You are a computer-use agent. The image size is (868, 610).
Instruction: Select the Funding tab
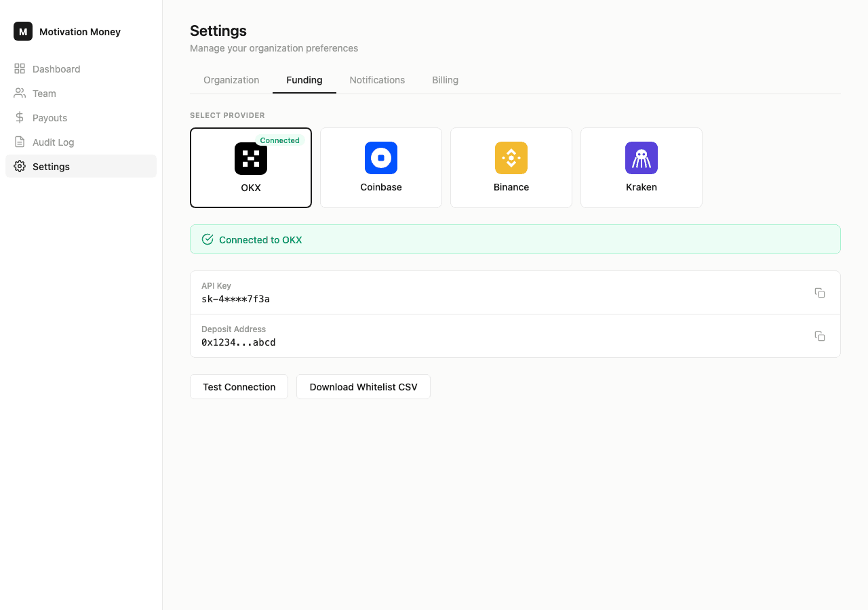click(304, 80)
